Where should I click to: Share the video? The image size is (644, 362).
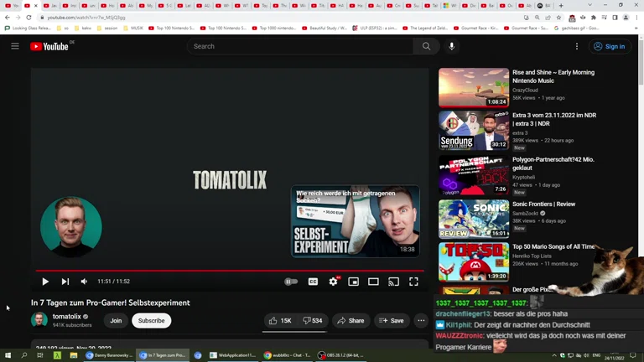tap(351, 321)
